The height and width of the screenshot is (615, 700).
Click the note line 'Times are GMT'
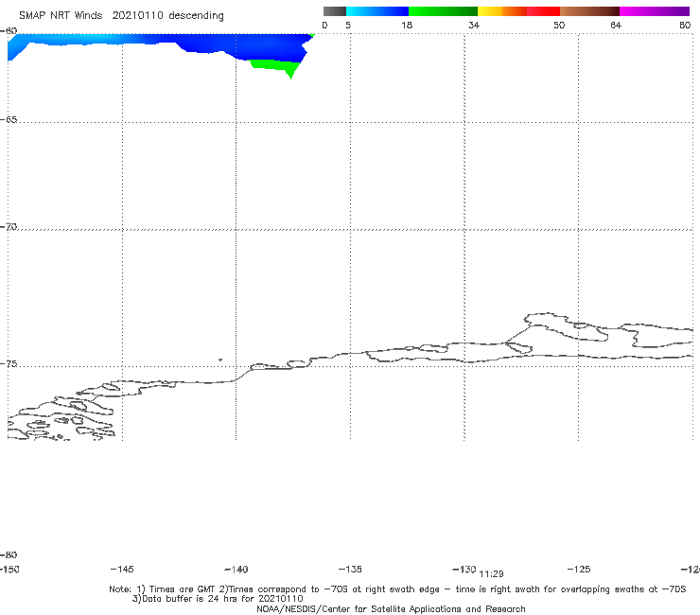coord(182,589)
